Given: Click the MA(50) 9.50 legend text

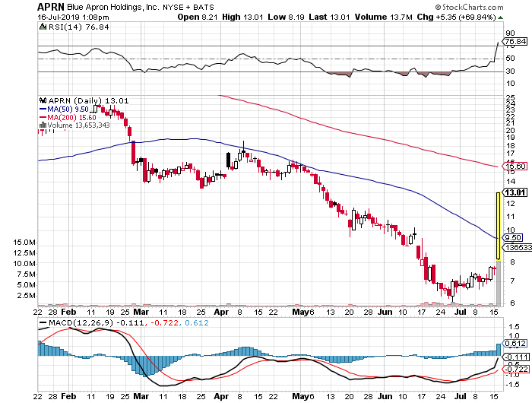Looking at the screenshot, I should [68, 109].
